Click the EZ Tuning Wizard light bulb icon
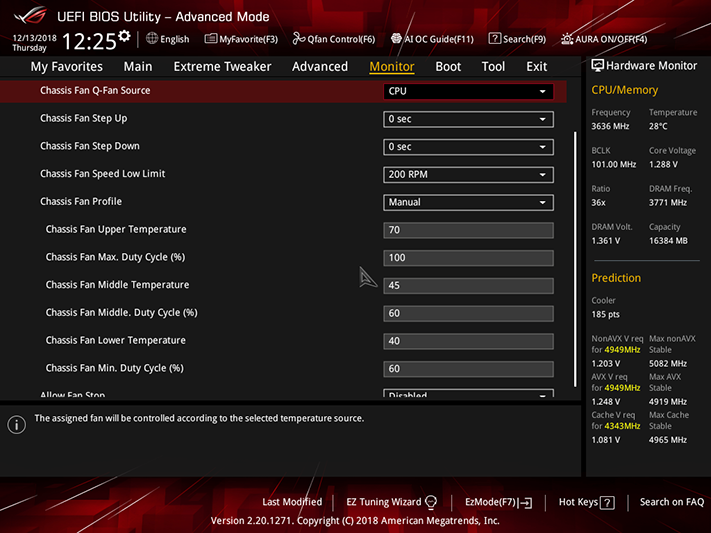The width and height of the screenshot is (711, 533). coord(431,502)
